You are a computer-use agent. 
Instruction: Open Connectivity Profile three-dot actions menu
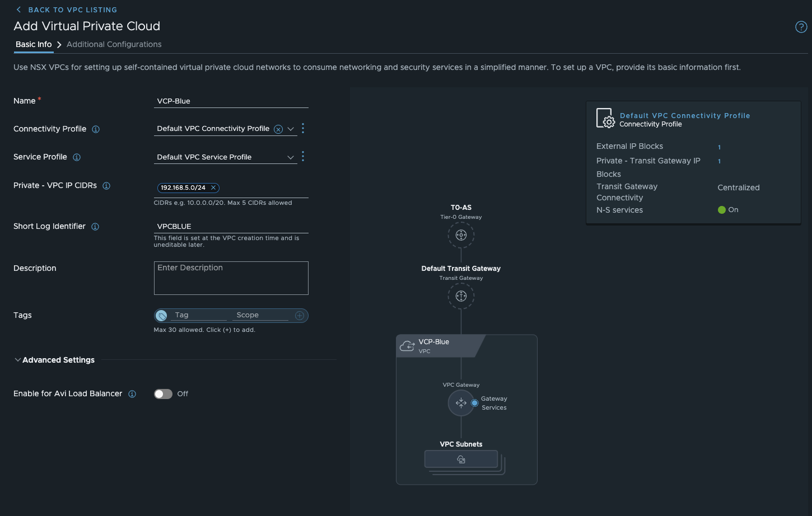[303, 129]
